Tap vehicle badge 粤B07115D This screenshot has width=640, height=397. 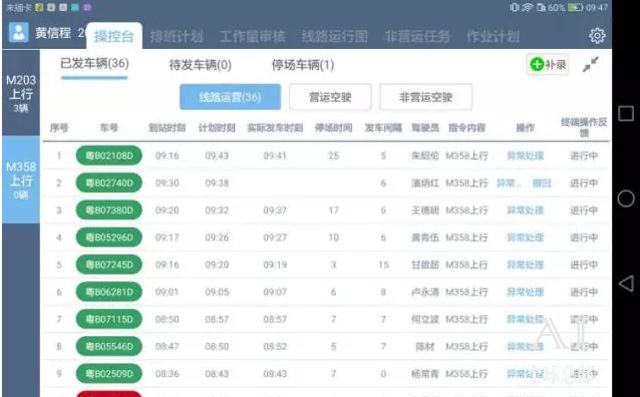pos(109,319)
